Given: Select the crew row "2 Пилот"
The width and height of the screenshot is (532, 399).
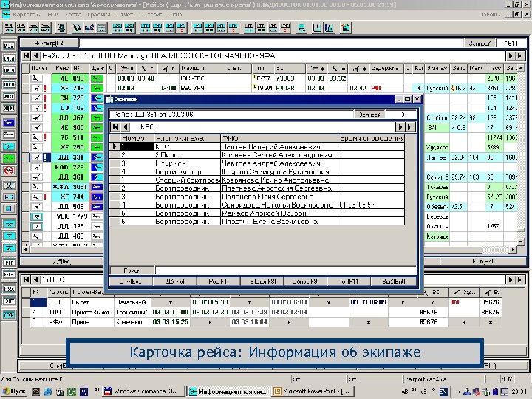Looking at the screenshot, I should click(x=257, y=154).
